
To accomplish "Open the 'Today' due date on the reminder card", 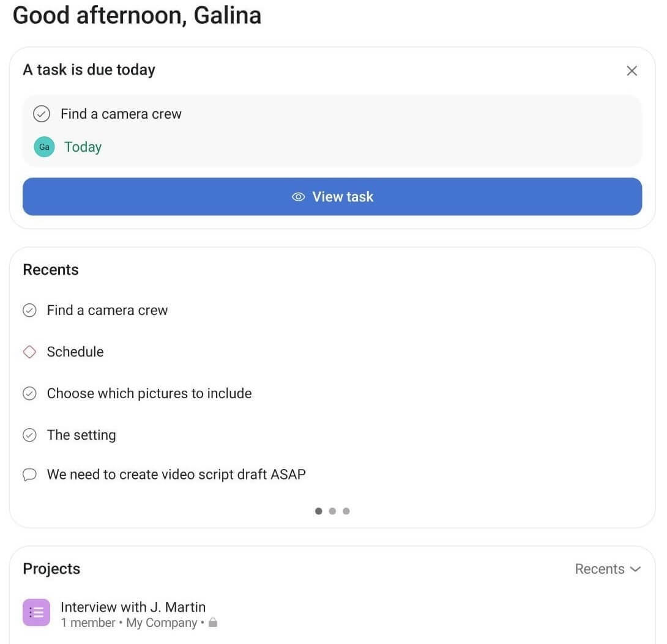I will [83, 147].
